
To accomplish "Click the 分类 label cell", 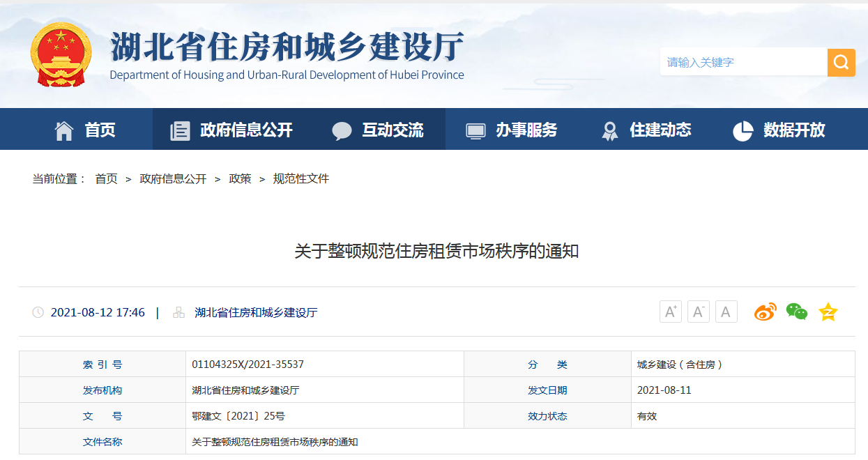I will (547, 365).
